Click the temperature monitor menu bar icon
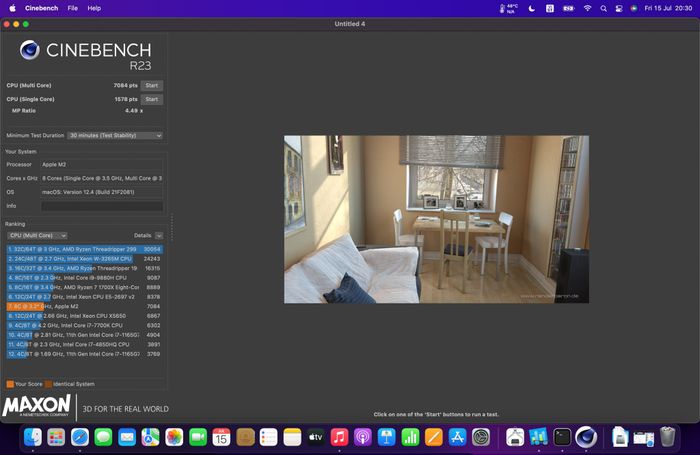Screen dimensions: 700x455 508,8
